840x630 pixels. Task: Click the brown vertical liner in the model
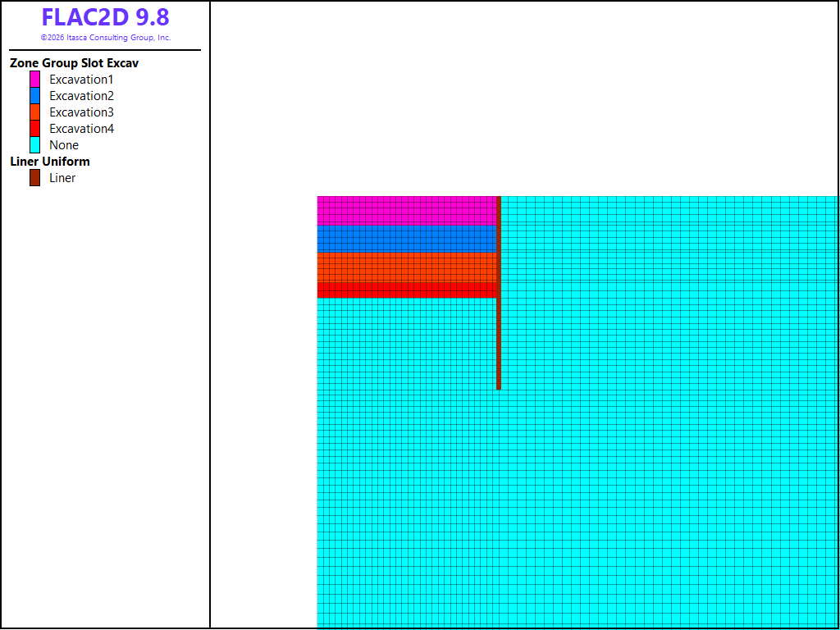coord(499,293)
